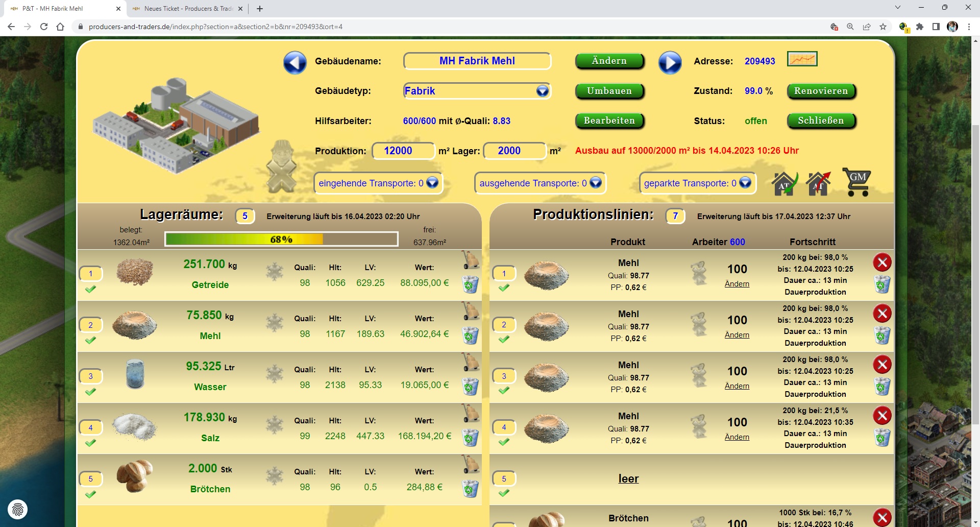
Task: Open a new browser tab
Action: (x=260, y=9)
